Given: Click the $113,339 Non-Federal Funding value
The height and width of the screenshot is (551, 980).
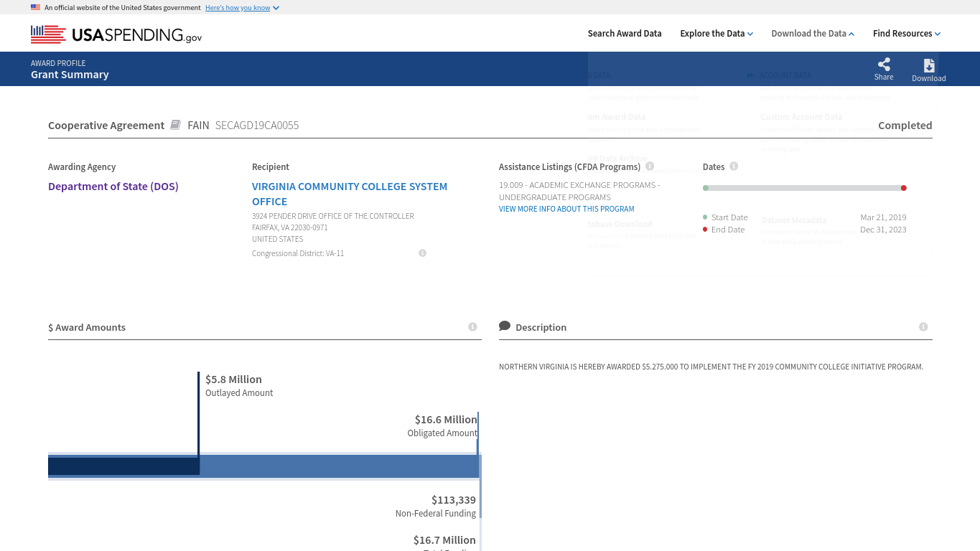Looking at the screenshot, I should pyautogui.click(x=454, y=499).
